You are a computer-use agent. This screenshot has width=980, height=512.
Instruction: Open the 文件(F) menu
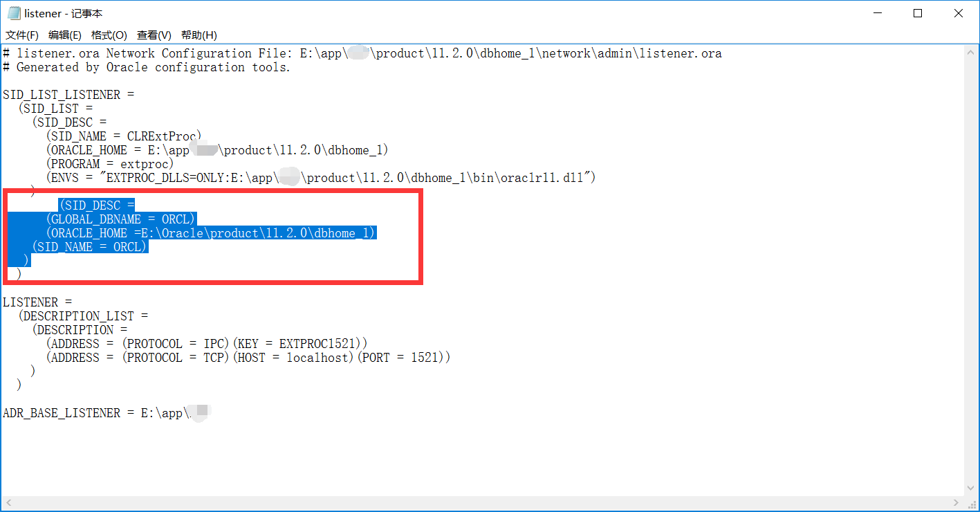(x=21, y=35)
